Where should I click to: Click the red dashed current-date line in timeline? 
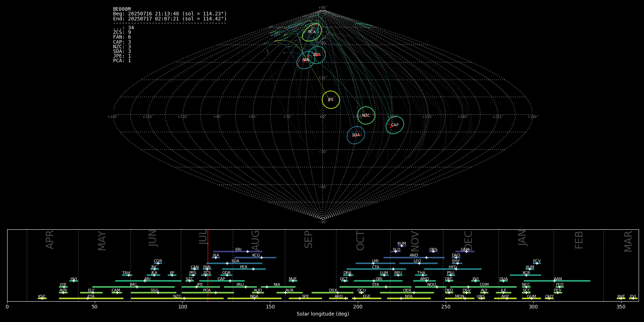208,265
